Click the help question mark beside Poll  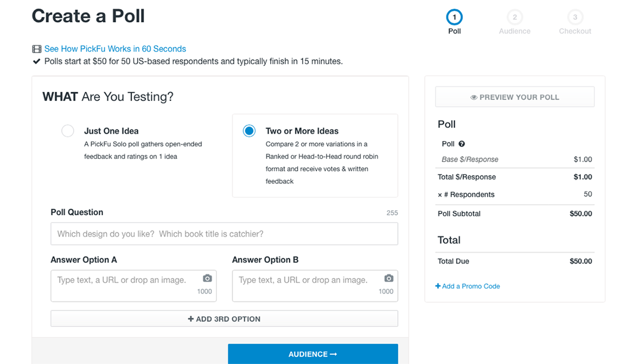coord(462,144)
